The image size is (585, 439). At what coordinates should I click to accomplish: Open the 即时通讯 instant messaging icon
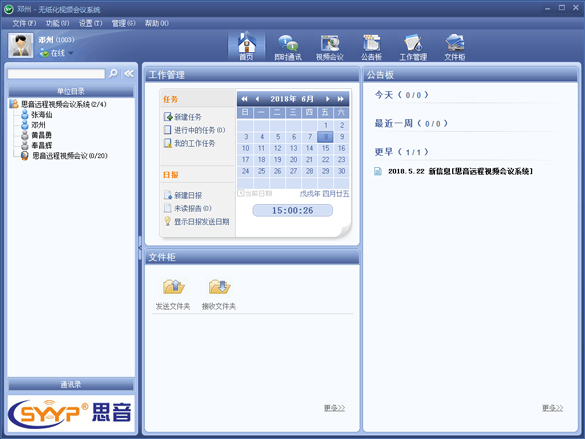[288, 47]
